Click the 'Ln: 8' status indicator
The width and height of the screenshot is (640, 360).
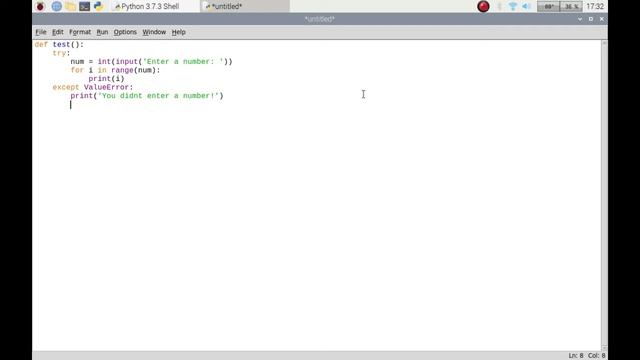(x=576, y=356)
